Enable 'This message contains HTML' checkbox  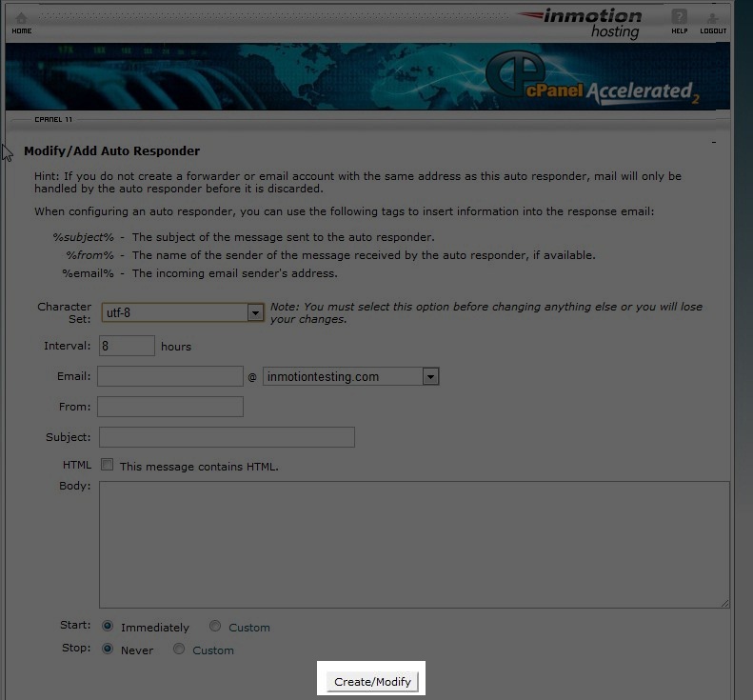pos(107,465)
